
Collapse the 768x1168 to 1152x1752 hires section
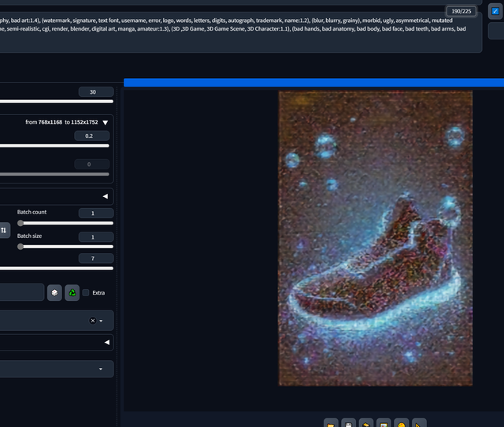pyautogui.click(x=105, y=122)
